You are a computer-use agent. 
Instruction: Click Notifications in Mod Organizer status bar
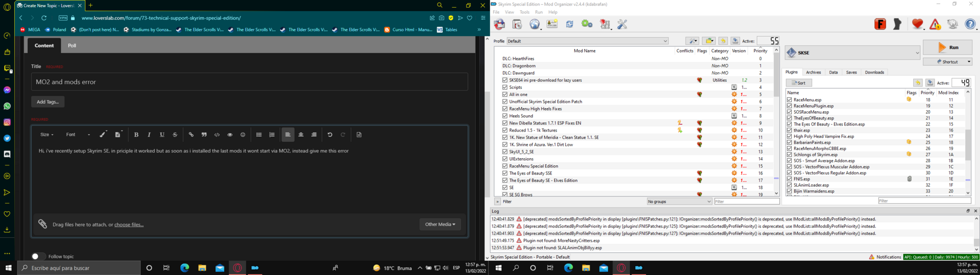[x=885, y=257]
